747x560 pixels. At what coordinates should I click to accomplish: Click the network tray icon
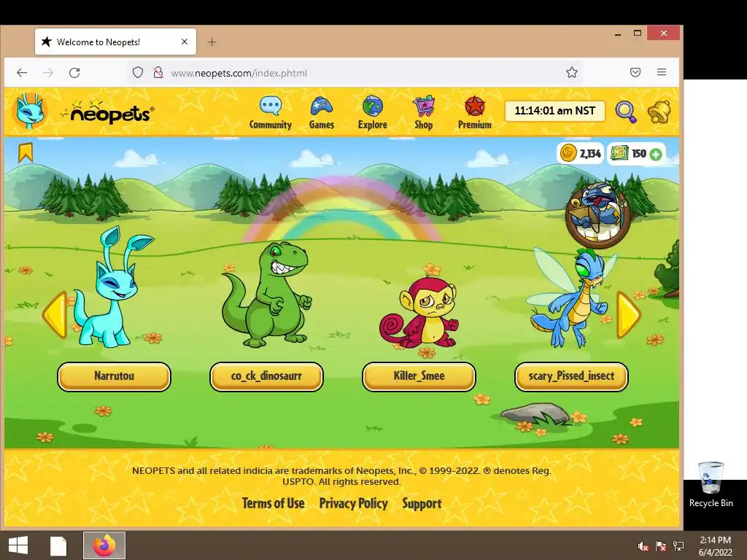tap(678, 546)
